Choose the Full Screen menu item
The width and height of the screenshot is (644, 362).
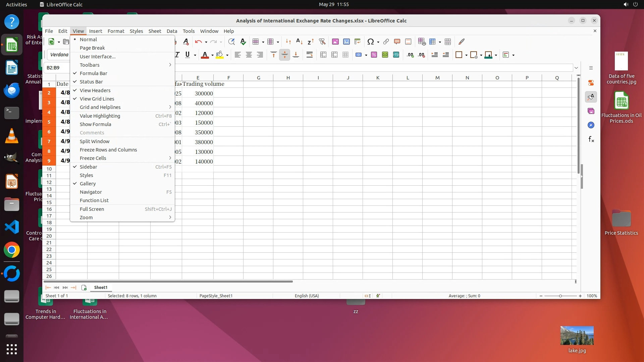point(92,209)
